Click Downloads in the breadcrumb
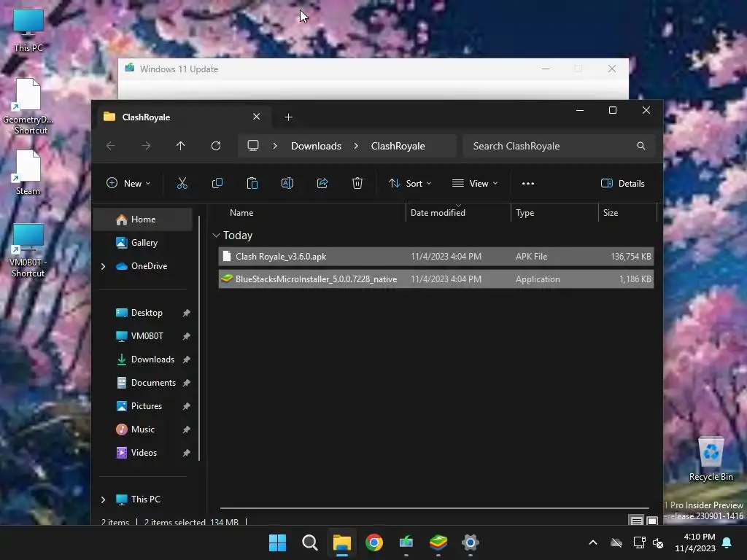747x560 pixels. point(316,146)
